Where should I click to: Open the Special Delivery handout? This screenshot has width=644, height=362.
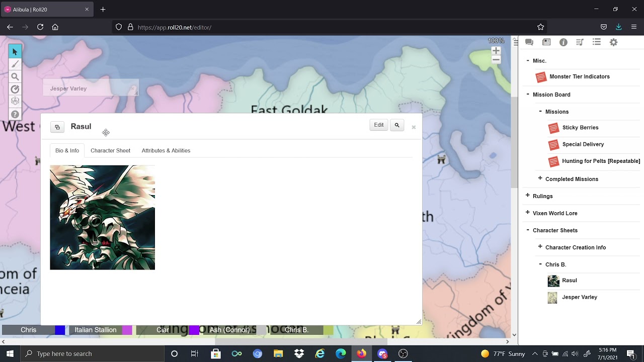click(583, 144)
